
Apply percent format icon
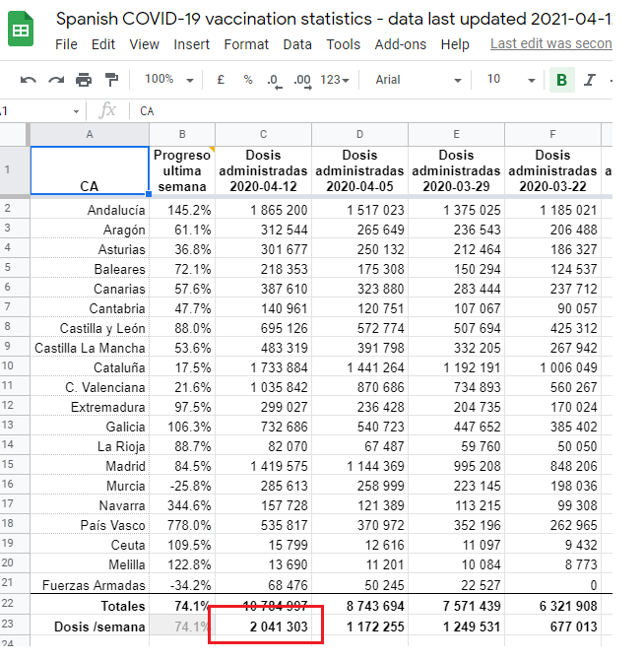click(248, 80)
